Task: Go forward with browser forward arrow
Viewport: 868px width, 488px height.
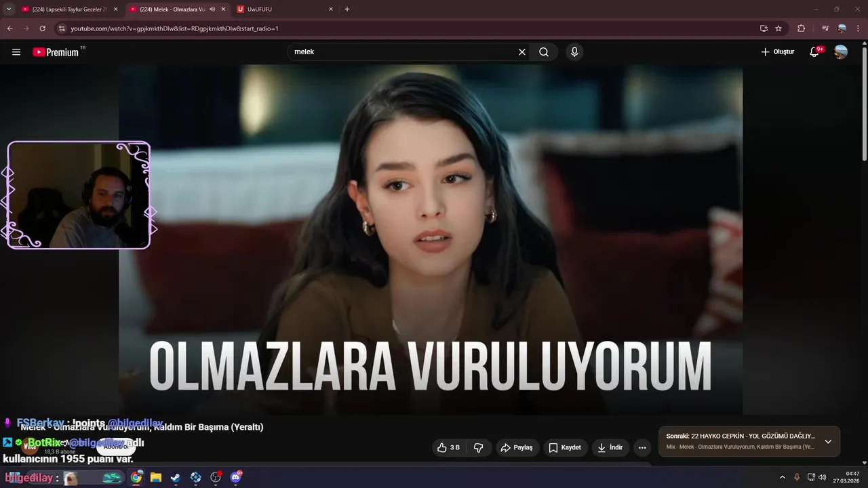Action: pyautogui.click(x=26, y=28)
